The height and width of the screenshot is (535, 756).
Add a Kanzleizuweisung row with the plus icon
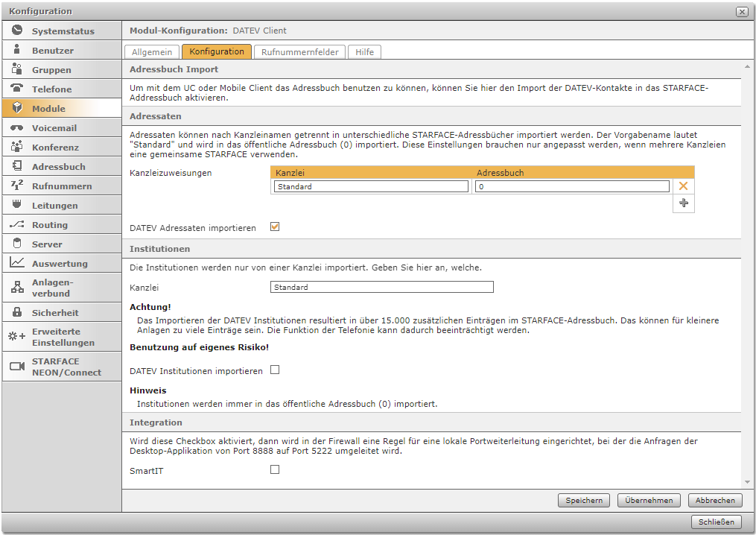pyautogui.click(x=683, y=203)
